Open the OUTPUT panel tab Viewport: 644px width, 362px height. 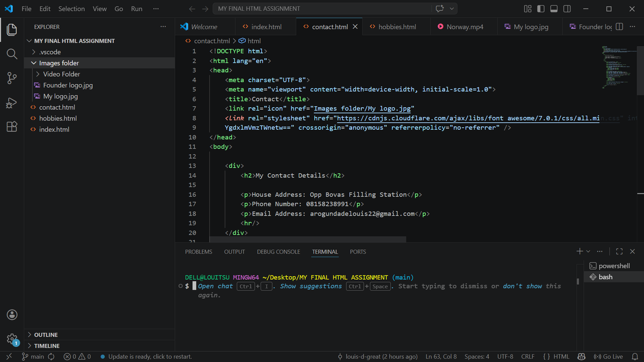pos(235,252)
